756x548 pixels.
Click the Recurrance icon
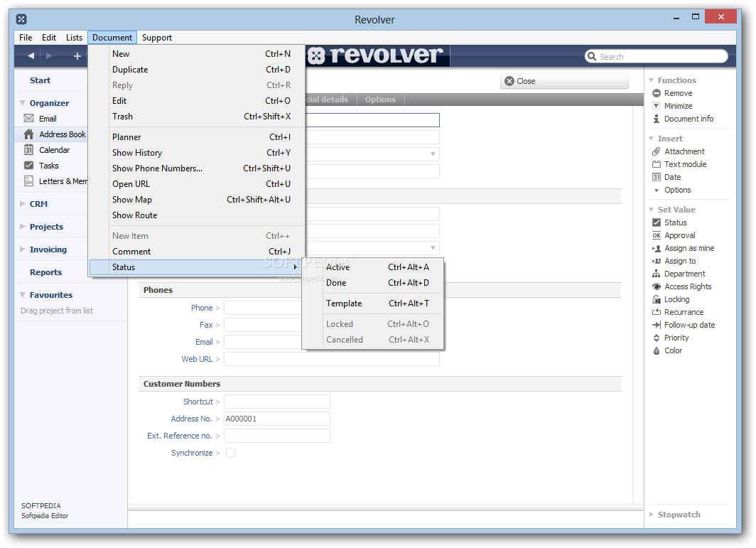tap(657, 312)
